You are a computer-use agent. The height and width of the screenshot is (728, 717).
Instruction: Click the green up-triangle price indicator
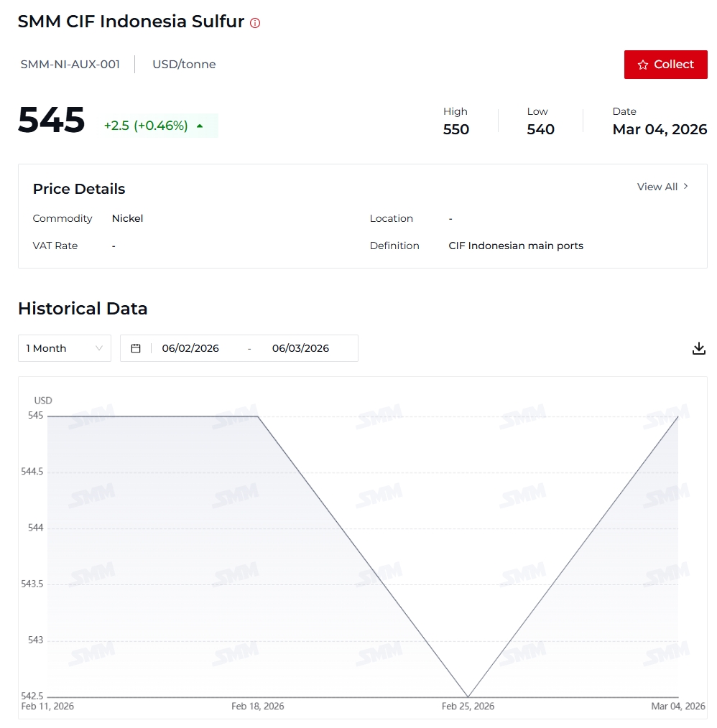(x=200, y=126)
